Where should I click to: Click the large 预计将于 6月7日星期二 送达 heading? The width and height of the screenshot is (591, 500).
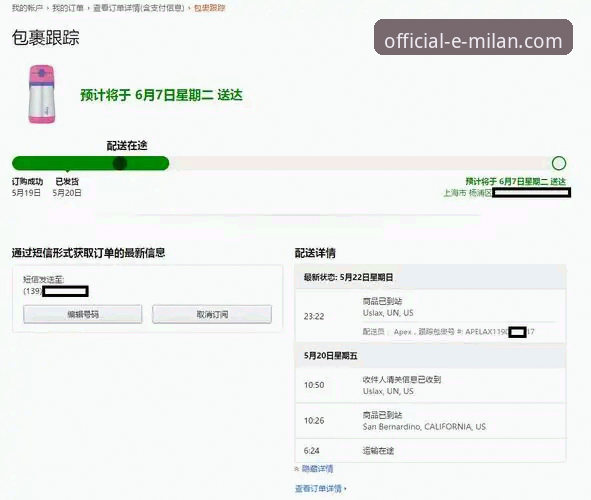coord(161,95)
